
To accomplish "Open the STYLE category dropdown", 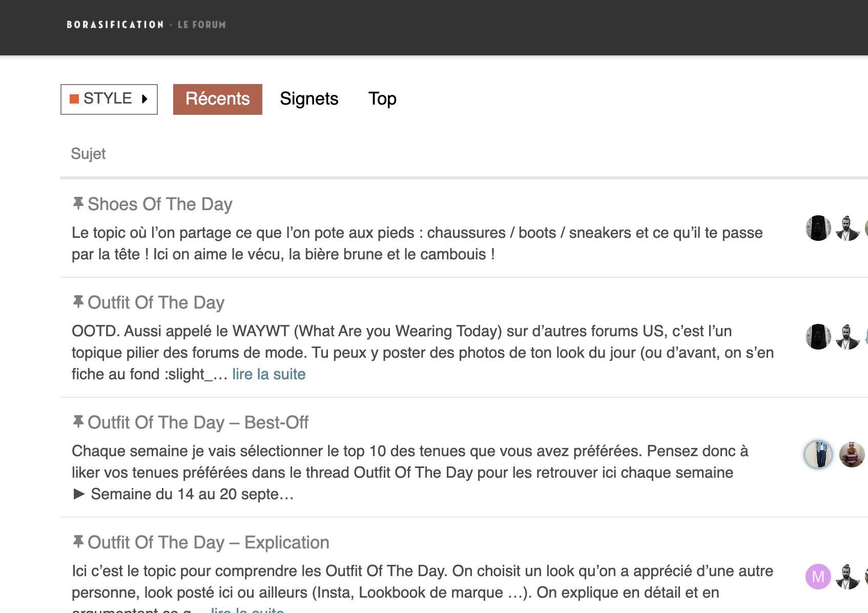I will point(109,99).
